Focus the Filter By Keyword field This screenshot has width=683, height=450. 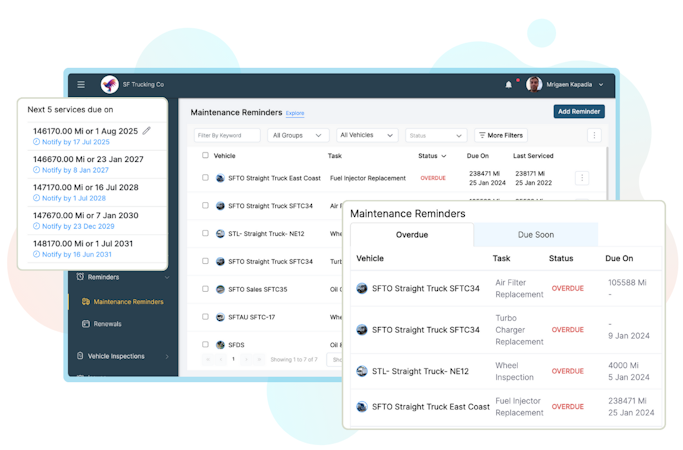tap(227, 135)
